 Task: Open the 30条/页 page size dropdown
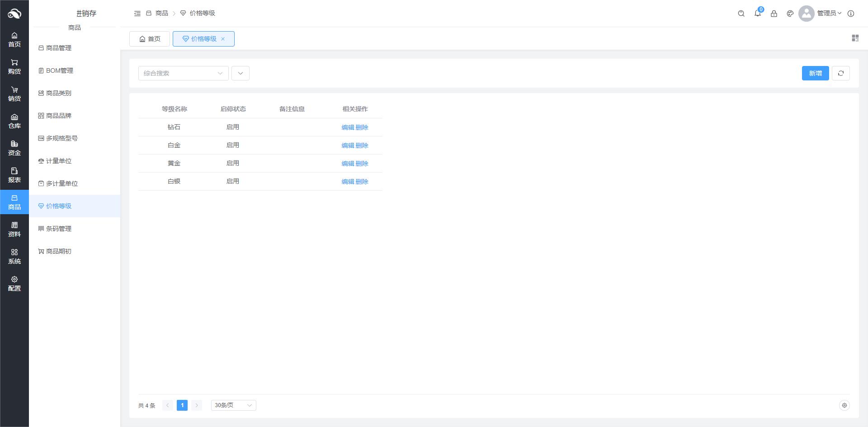pos(233,405)
